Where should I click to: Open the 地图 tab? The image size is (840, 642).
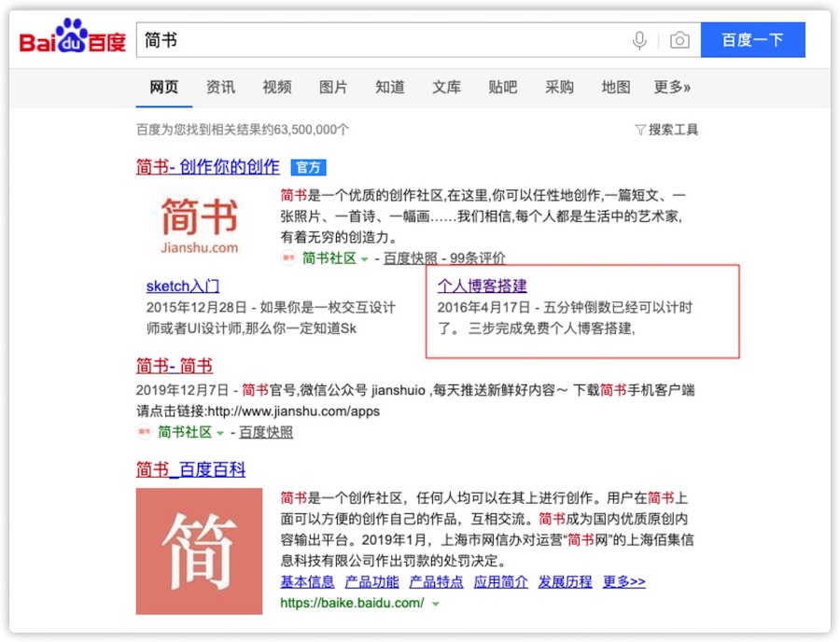[x=616, y=87]
